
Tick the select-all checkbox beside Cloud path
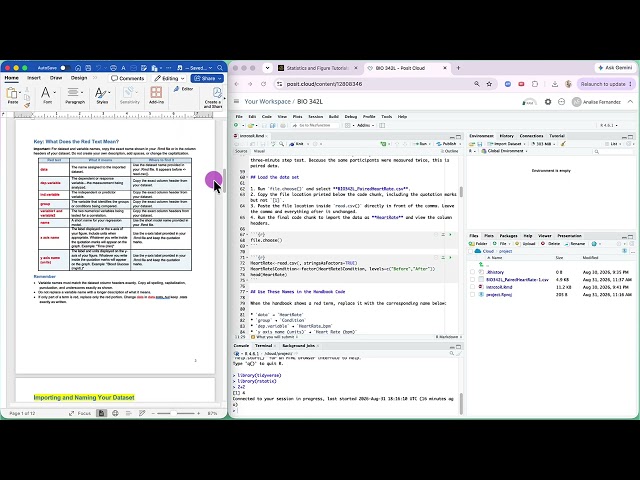click(x=471, y=251)
